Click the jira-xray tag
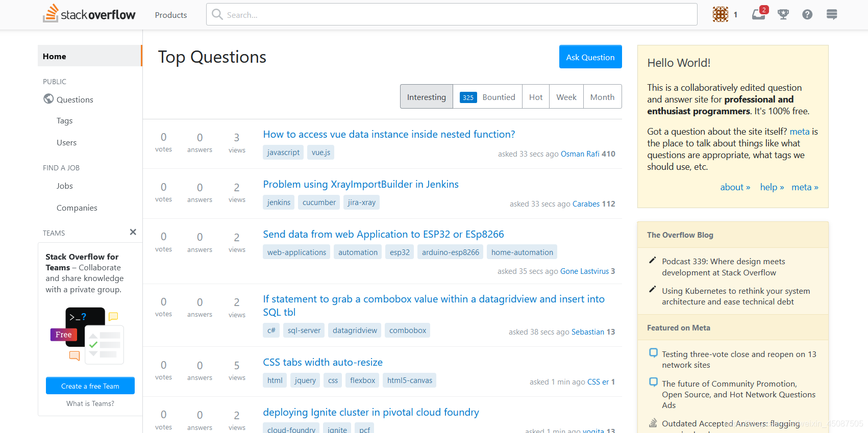This screenshot has width=868, height=433. click(361, 202)
